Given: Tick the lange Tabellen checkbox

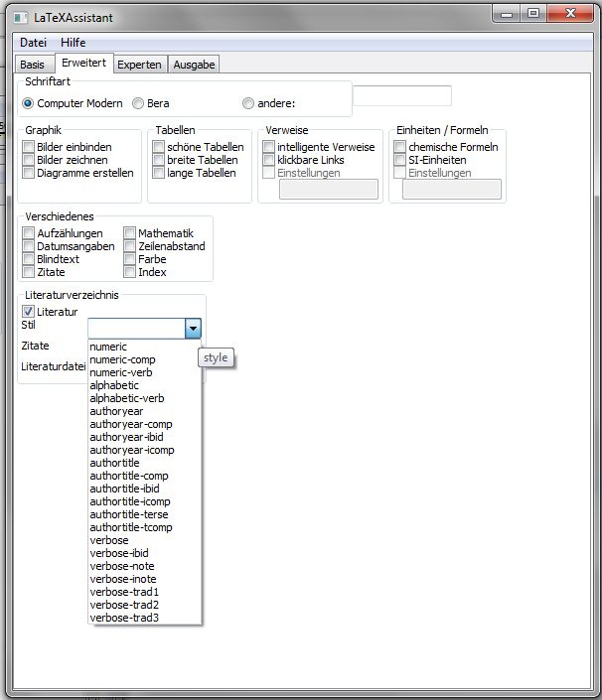Looking at the screenshot, I should coord(159,173).
